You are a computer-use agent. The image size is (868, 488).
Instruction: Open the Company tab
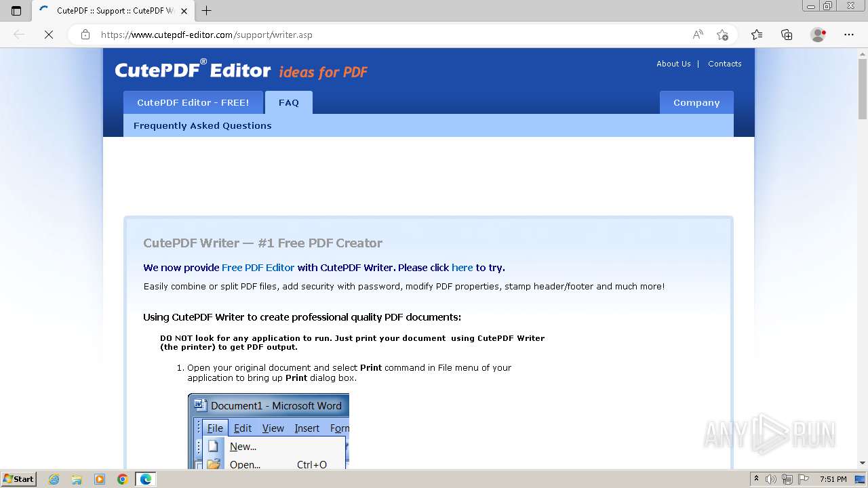pyautogui.click(x=696, y=102)
